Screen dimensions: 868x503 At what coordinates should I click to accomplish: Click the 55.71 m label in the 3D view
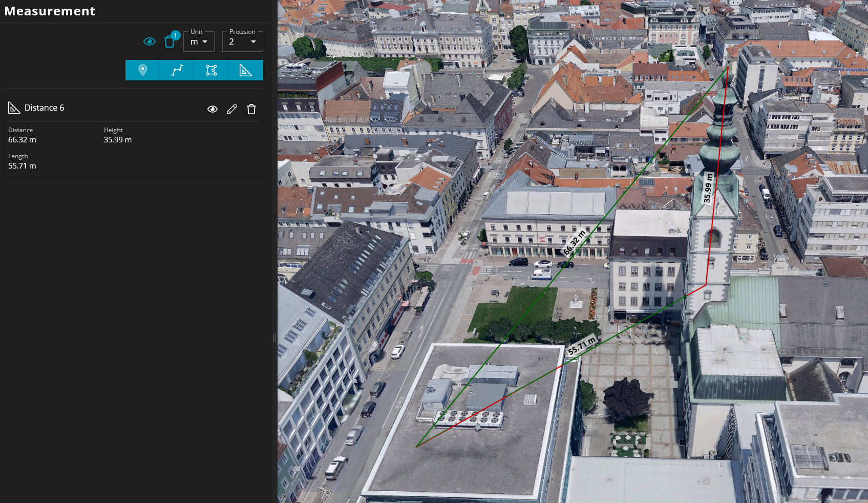(x=582, y=346)
